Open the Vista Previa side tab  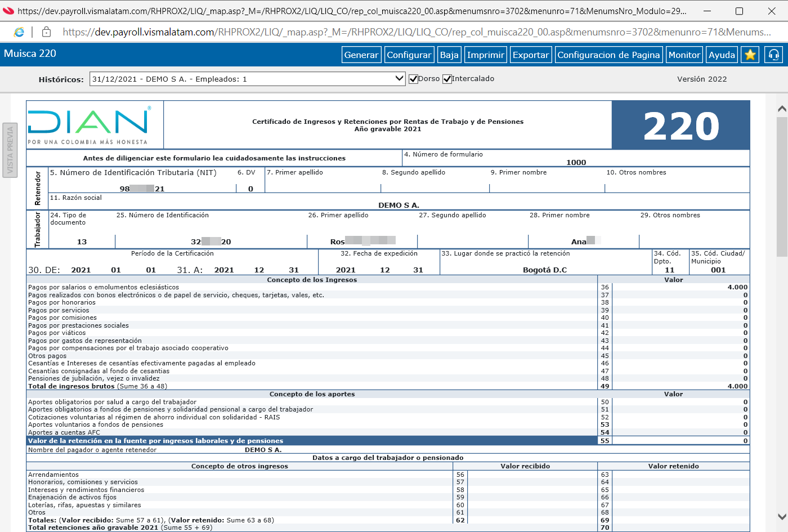point(10,150)
